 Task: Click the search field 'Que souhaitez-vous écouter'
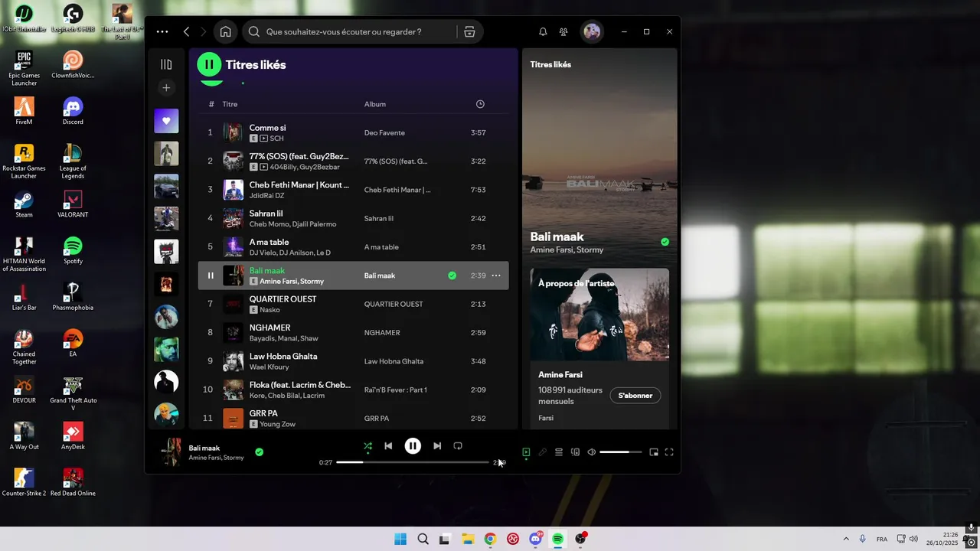click(x=344, y=32)
